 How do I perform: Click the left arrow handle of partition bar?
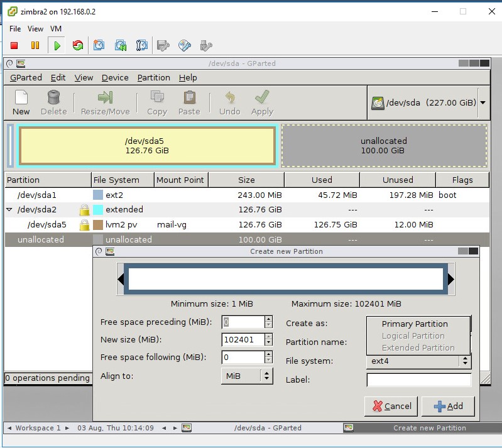tap(121, 279)
